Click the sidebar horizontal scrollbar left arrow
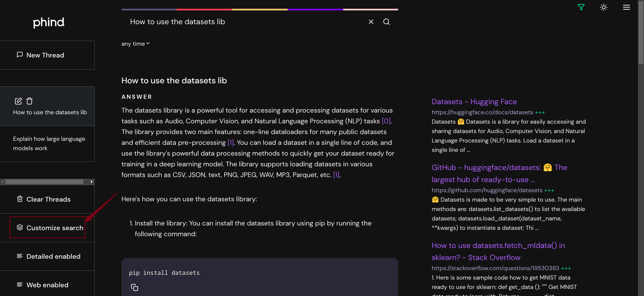The height and width of the screenshot is (296, 644). (x=2, y=182)
